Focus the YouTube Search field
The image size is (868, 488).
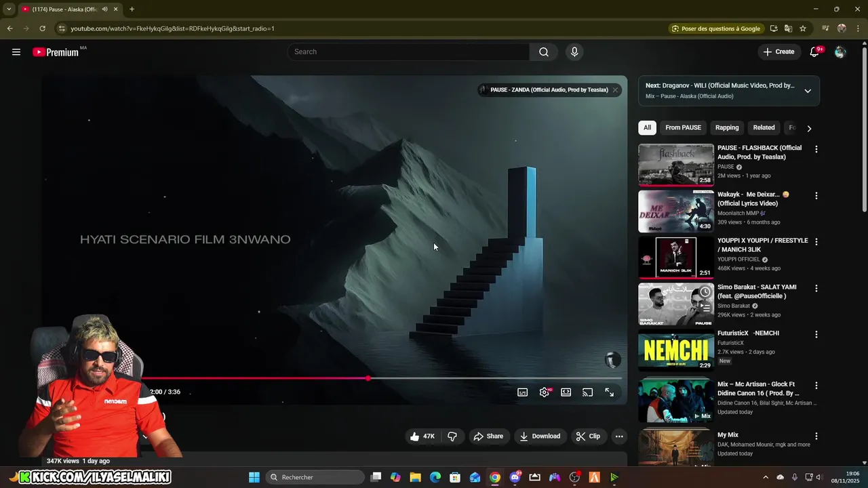pyautogui.click(x=409, y=52)
